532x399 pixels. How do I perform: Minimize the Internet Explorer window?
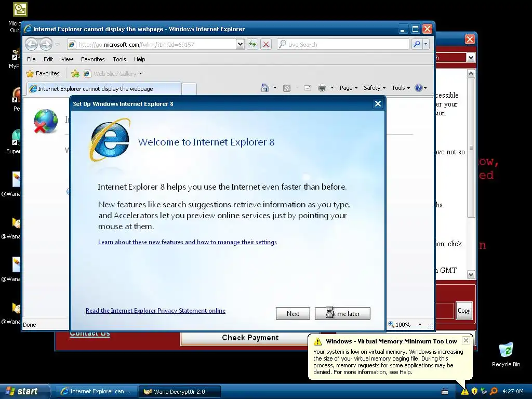(x=403, y=29)
